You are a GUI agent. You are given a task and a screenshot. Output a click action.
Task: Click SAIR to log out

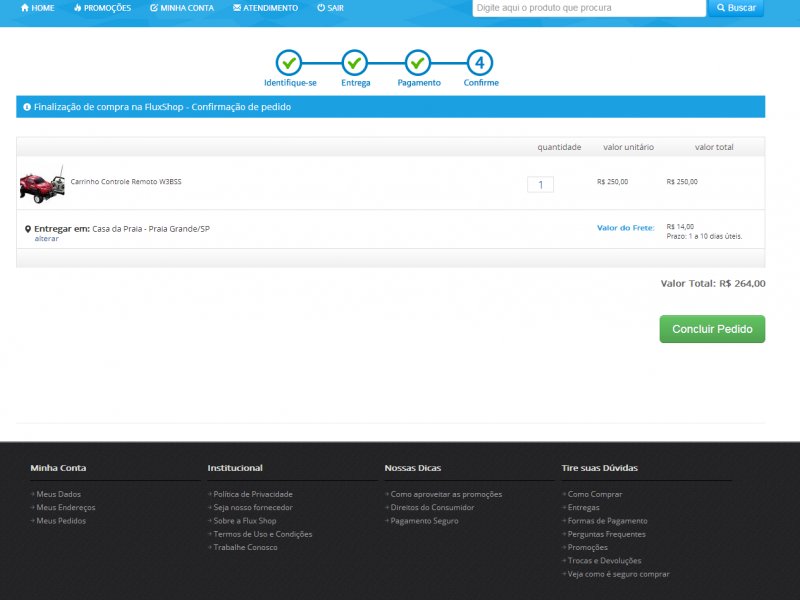pos(330,8)
